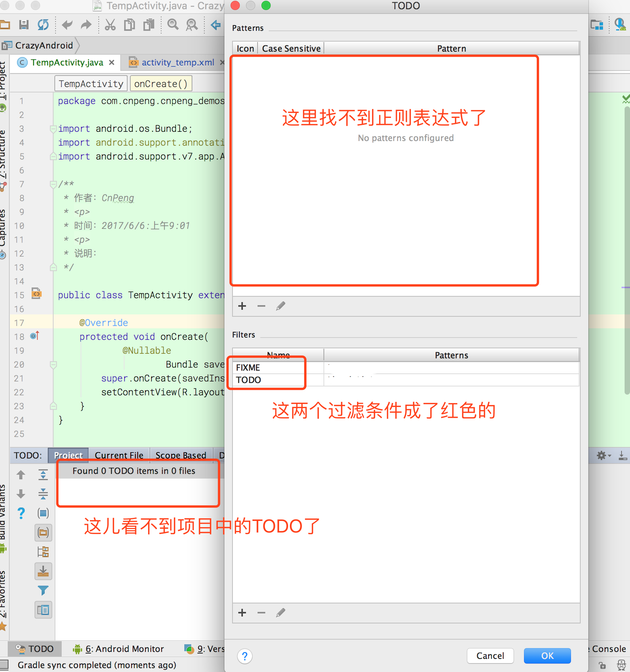The height and width of the screenshot is (672, 630).
Task: Click the tool windows toggle in the status bar corner
Action: point(4,665)
